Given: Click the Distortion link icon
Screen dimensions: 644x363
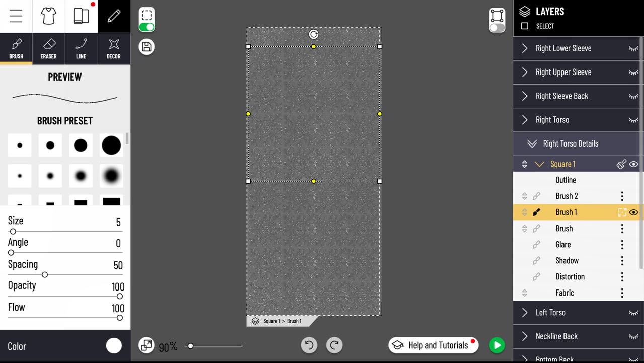Looking at the screenshot, I should [x=537, y=277].
